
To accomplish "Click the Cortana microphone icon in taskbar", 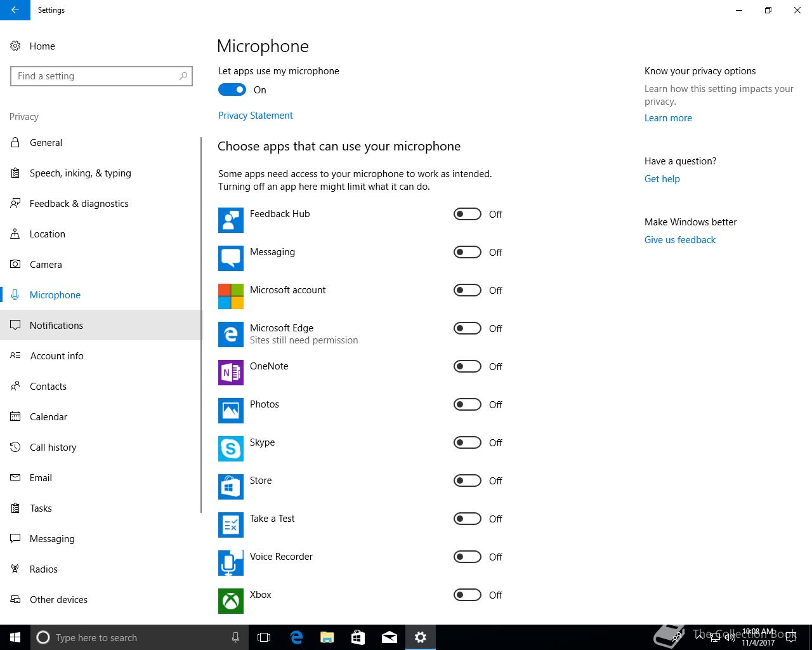I will [235, 637].
